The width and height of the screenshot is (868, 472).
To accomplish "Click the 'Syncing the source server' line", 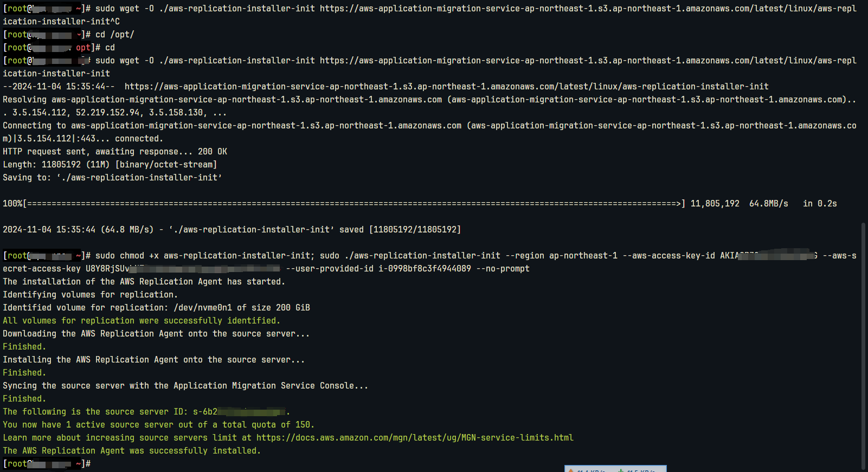I will [185, 386].
